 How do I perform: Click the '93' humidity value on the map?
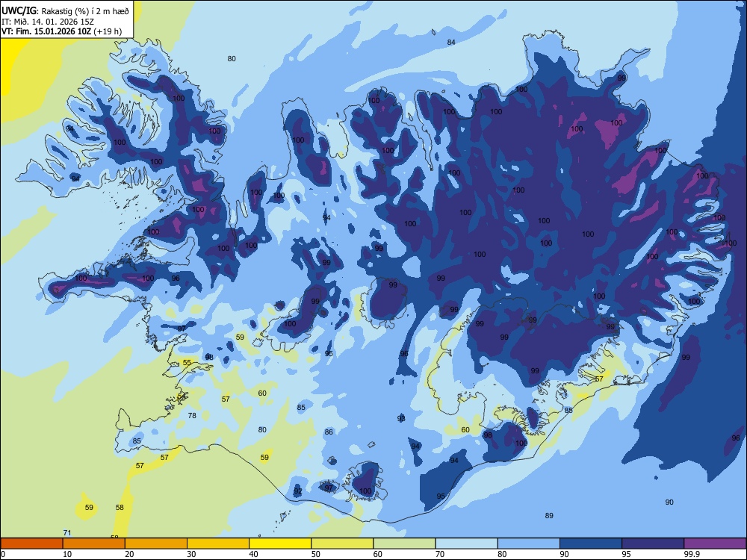(401, 419)
